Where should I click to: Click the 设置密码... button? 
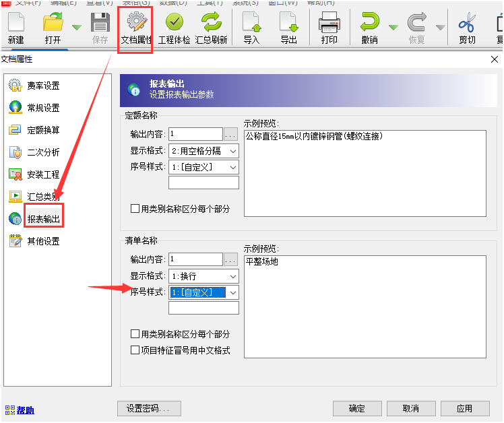coord(148,408)
